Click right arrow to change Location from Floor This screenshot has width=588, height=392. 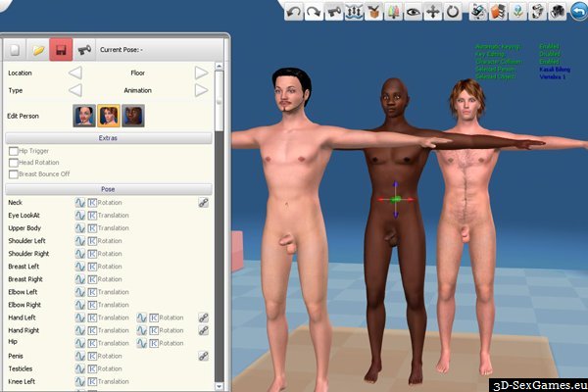click(x=201, y=73)
